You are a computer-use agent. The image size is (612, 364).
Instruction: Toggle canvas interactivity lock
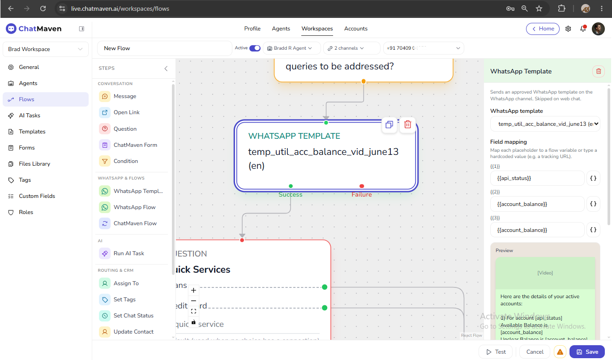tap(193, 322)
